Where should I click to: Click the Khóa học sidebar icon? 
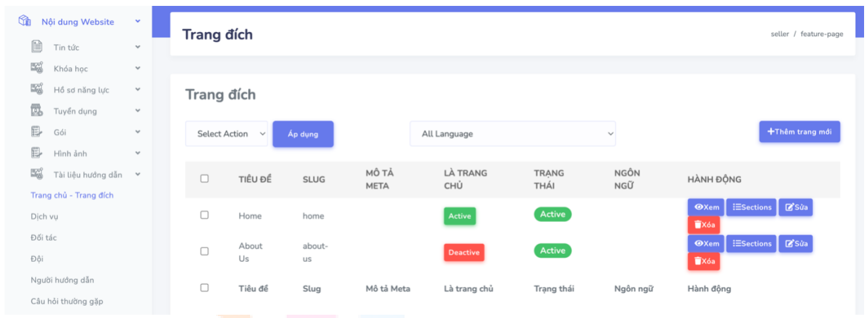[x=37, y=68]
